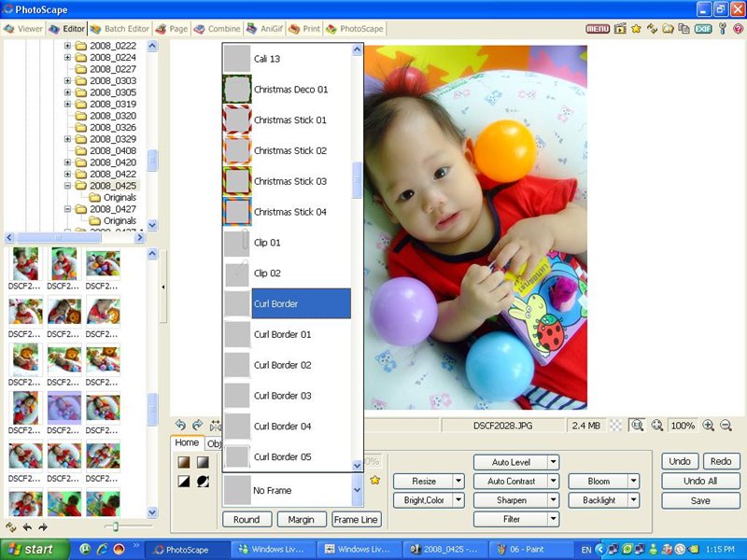Image resolution: width=747 pixels, height=560 pixels.
Task: Rotate the photo counter-clockwise
Action: [180, 425]
